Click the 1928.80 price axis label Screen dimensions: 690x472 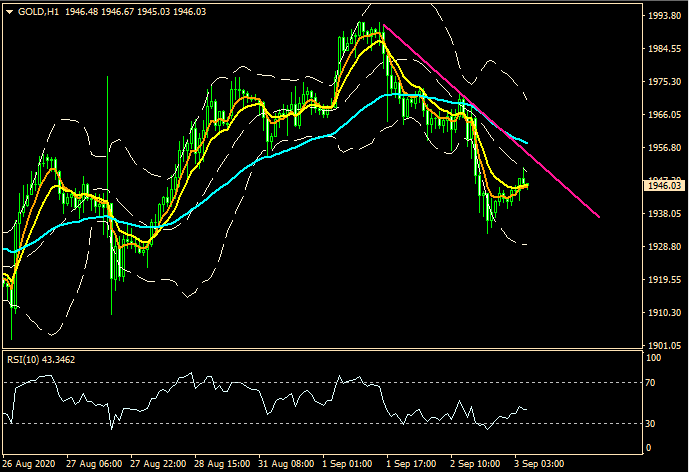pyautogui.click(x=663, y=247)
